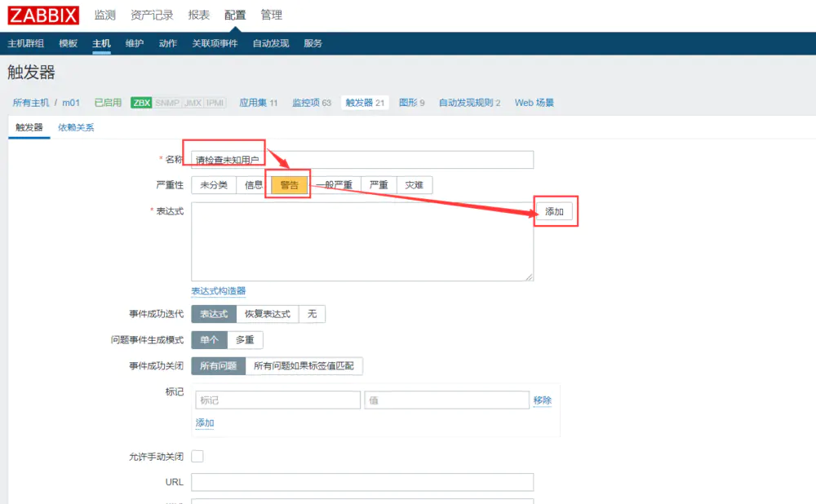816x504 pixels.
Task: Click 移除 to remove the tag row
Action: click(x=543, y=400)
